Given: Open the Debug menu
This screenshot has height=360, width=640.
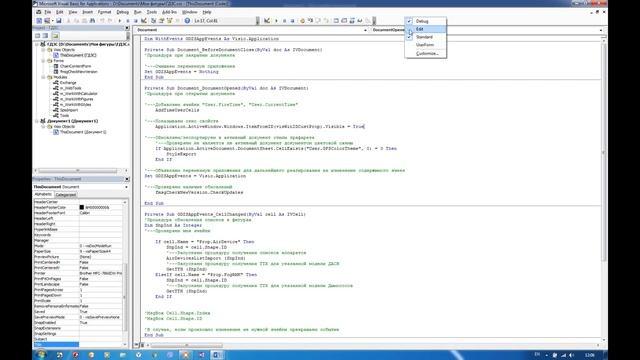Looking at the screenshot, I should [122, 12].
